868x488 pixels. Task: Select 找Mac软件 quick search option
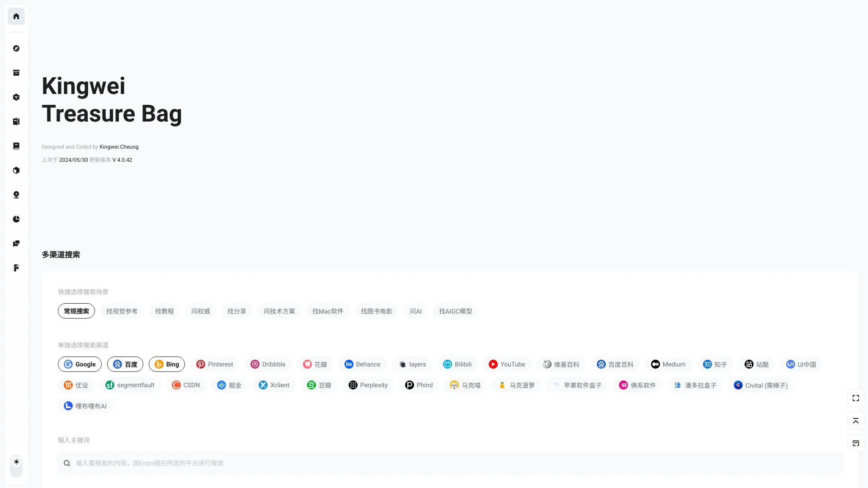[x=327, y=311]
